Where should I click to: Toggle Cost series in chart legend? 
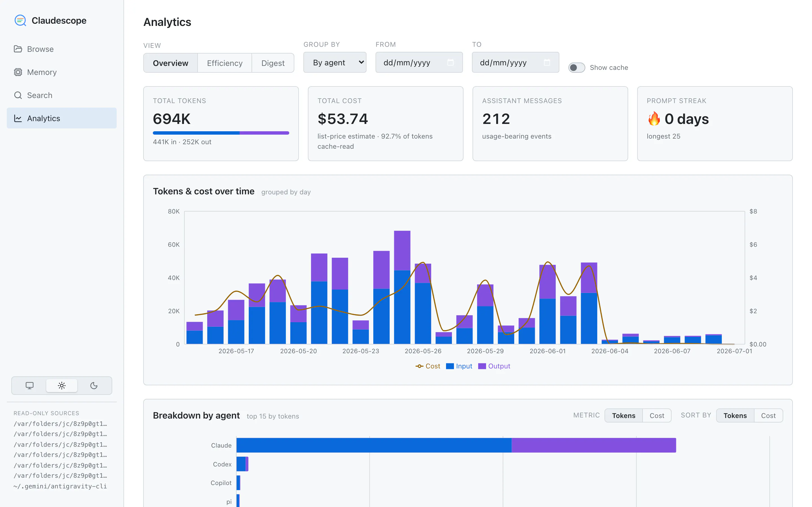coord(428,366)
